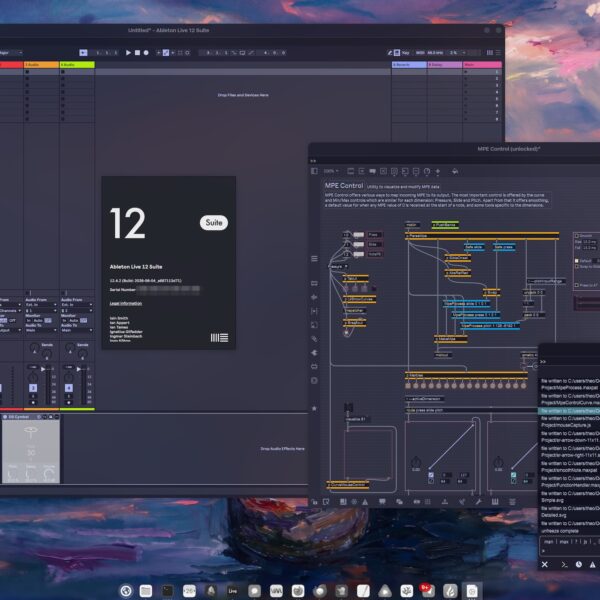Open Audio To Main dropdown on green track

(x=77, y=330)
